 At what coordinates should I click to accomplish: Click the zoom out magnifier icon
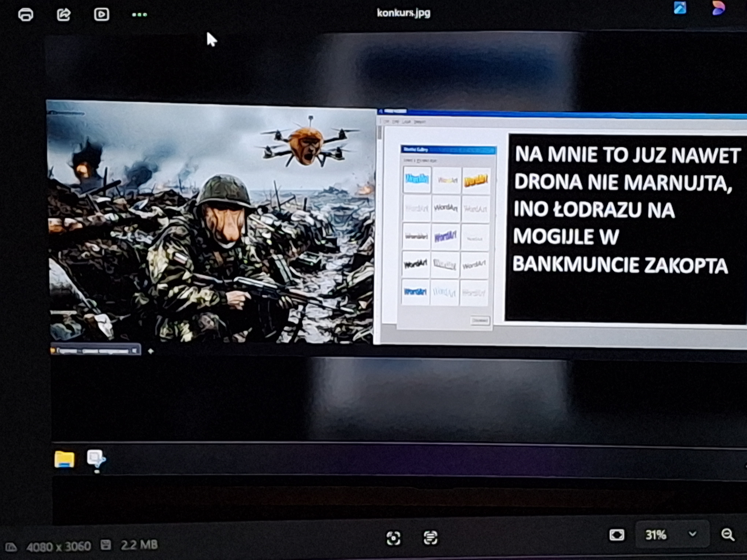click(727, 535)
